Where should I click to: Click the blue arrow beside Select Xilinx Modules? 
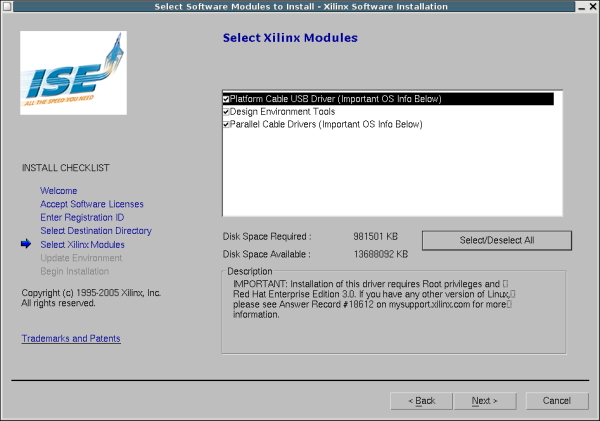(x=26, y=244)
